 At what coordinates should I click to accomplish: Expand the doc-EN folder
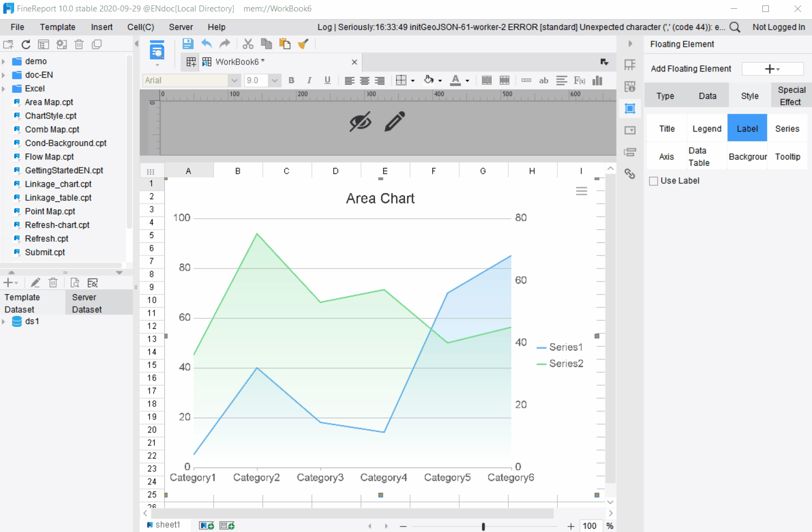click(4, 75)
